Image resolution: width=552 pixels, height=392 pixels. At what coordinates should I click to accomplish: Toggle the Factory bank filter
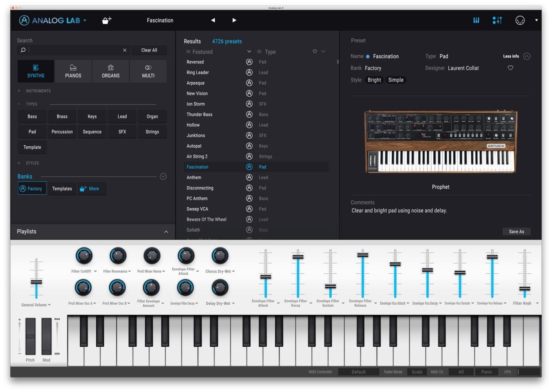(32, 188)
